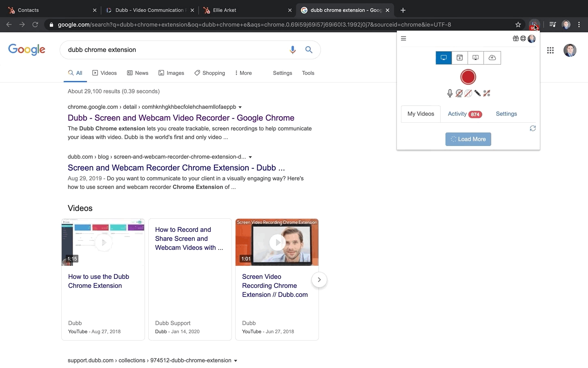
Task: Play Screen Video Recording thumbnail
Action: 277,242
